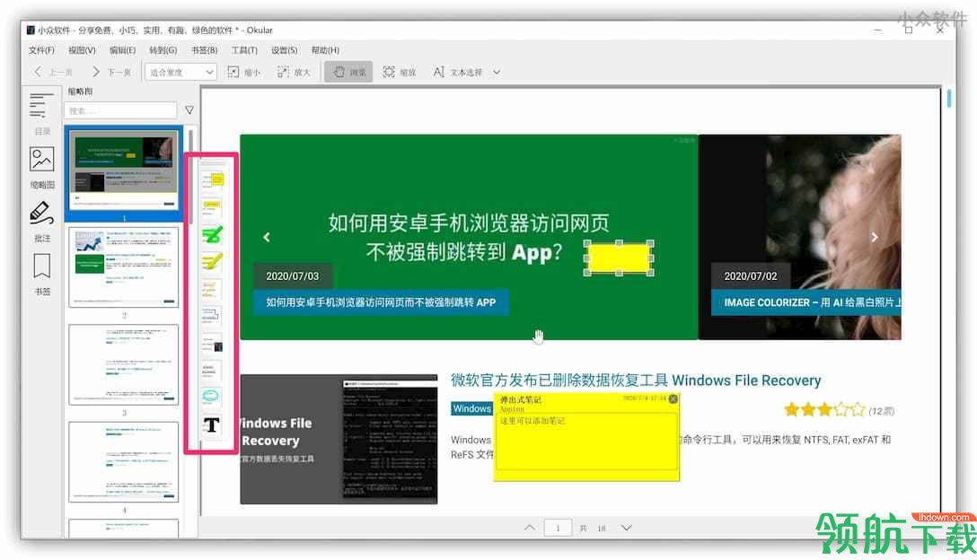The height and width of the screenshot is (560, 977).
Task: Click the 2020/07/02 date label
Action: 750,276
